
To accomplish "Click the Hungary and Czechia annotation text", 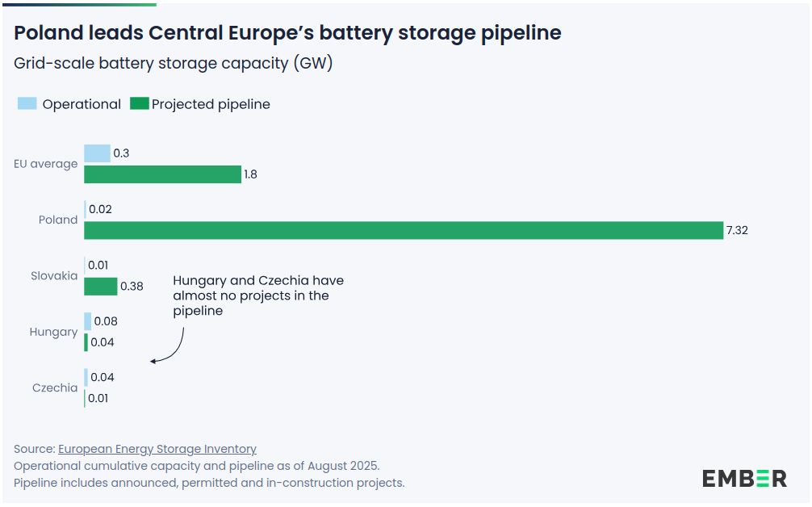I will (257, 295).
